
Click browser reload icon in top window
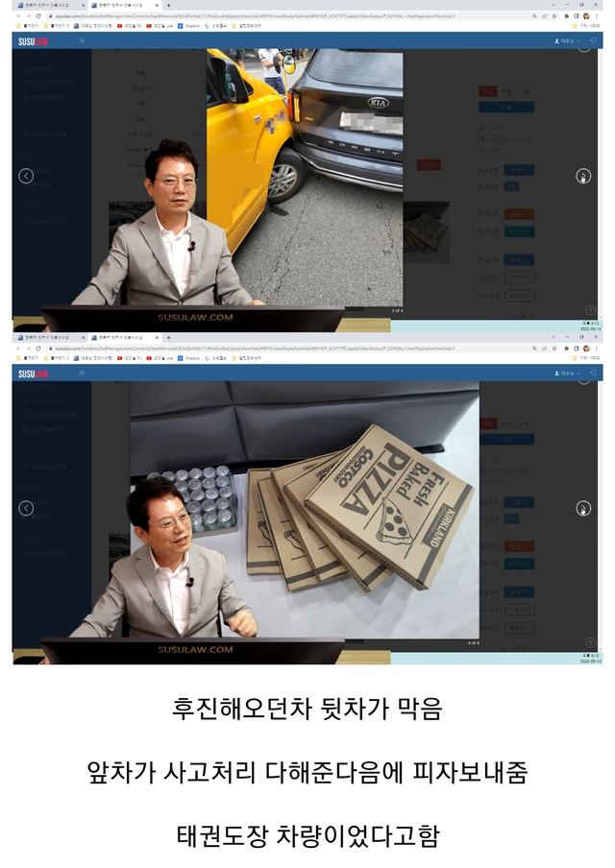(37, 15)
